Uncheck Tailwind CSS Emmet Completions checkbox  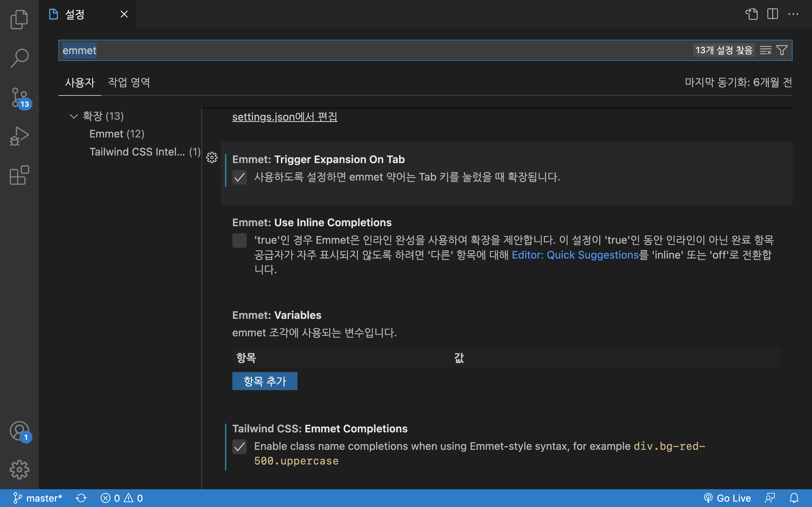tap(239, 447)
